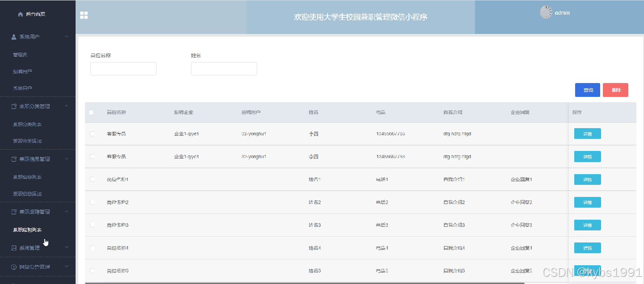Viewport: 644px width, 284px height.
Task: Expand the 系统管理 menu chevron
Action: pos(67,247)
